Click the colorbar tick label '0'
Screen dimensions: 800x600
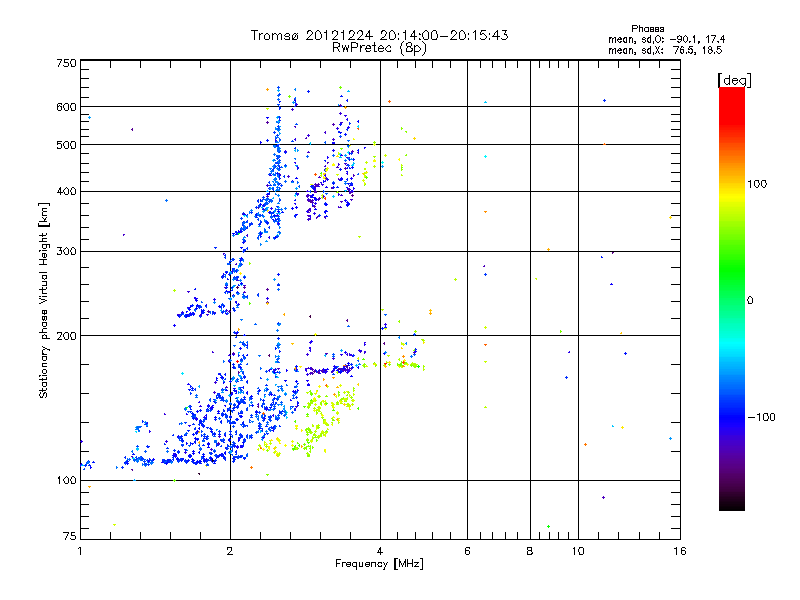750,301
